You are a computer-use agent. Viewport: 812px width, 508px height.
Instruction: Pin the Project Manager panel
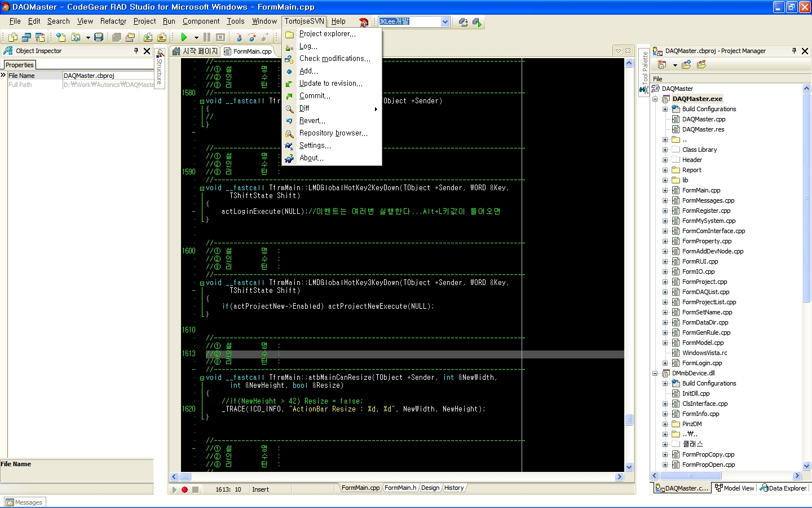point(794,51)
